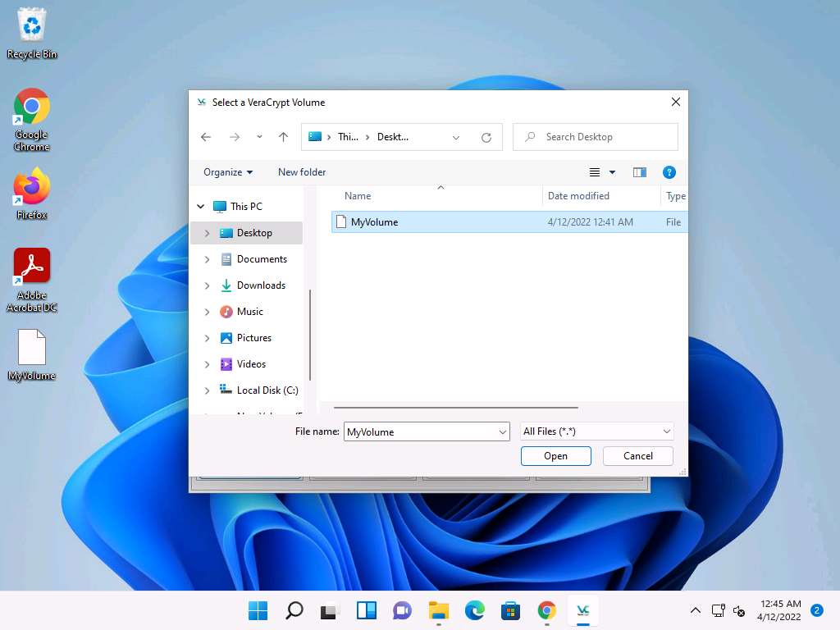This screenshot has height=630, width=840.
Task: Open the file dialog help icon
Action: coord(669,172)
